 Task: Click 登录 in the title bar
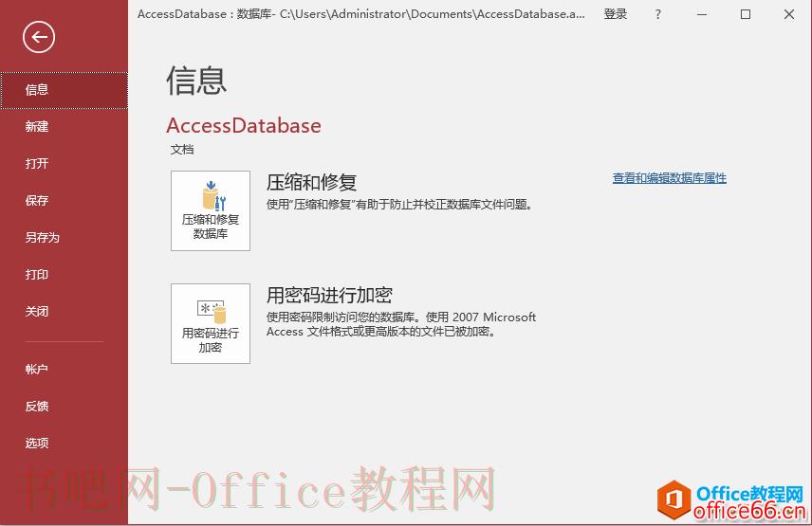(616, 14)
